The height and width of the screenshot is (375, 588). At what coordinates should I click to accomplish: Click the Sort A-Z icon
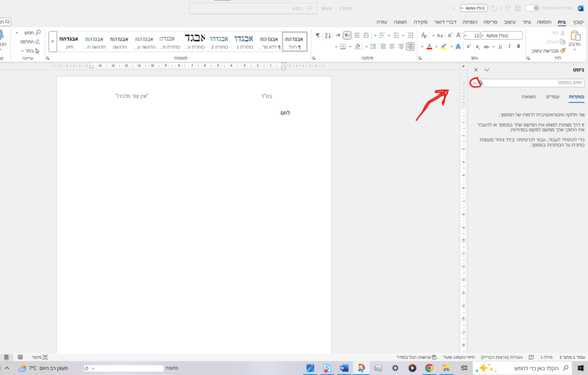pyautogui.click(x=328, y=35)
